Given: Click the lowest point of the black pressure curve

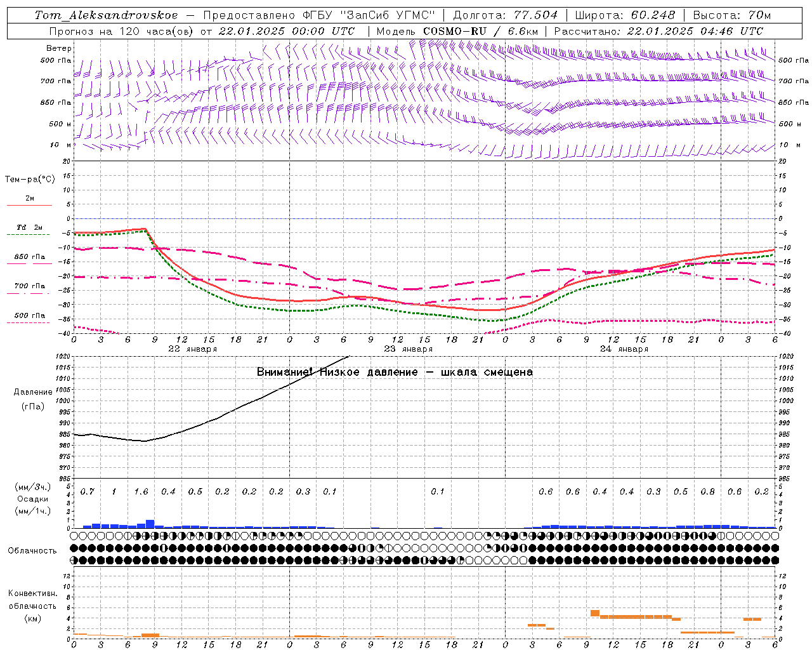Looking at the screenshot, I should pos(145,441).
